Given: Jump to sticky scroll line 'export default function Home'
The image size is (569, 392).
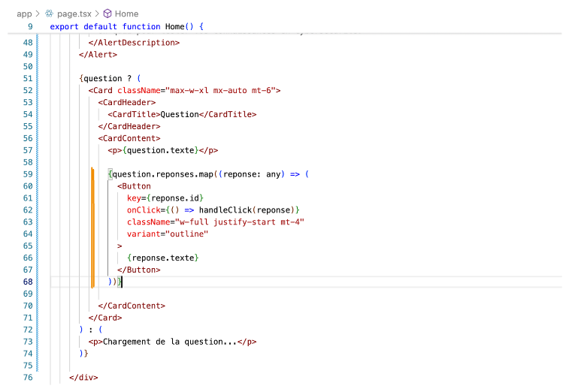Looking at the screenshot, I should [126, 26].
